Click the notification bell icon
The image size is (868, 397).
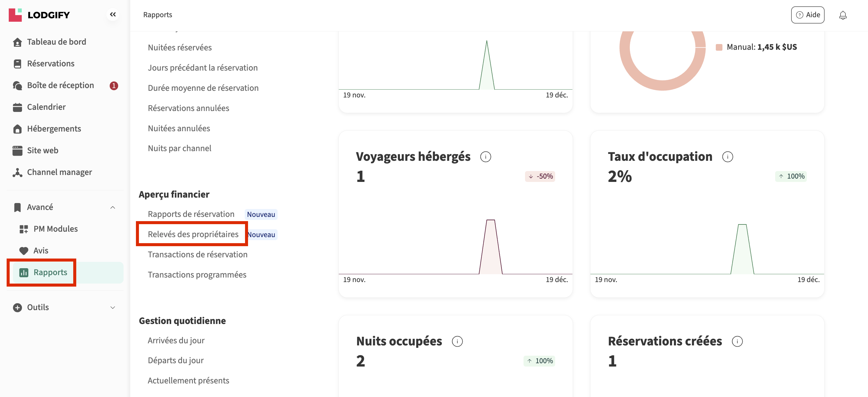pyautogui.click(x=842, y=15)
